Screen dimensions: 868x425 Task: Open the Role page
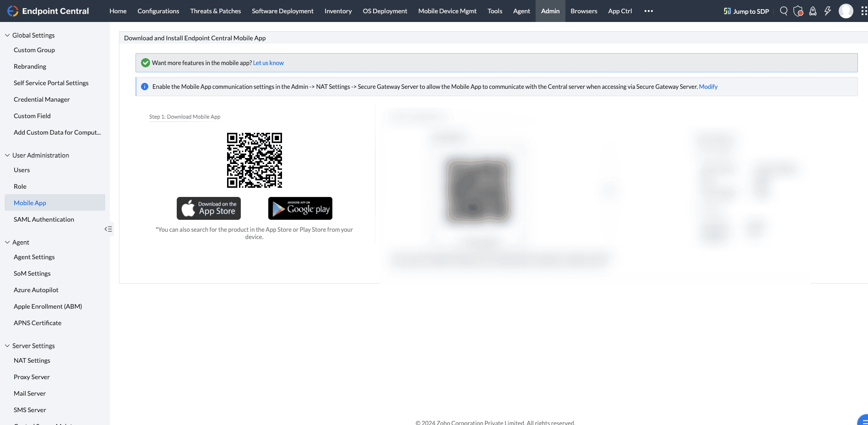point(20,186)
